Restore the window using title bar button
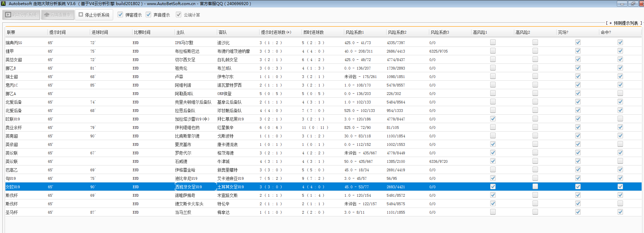 633,4
